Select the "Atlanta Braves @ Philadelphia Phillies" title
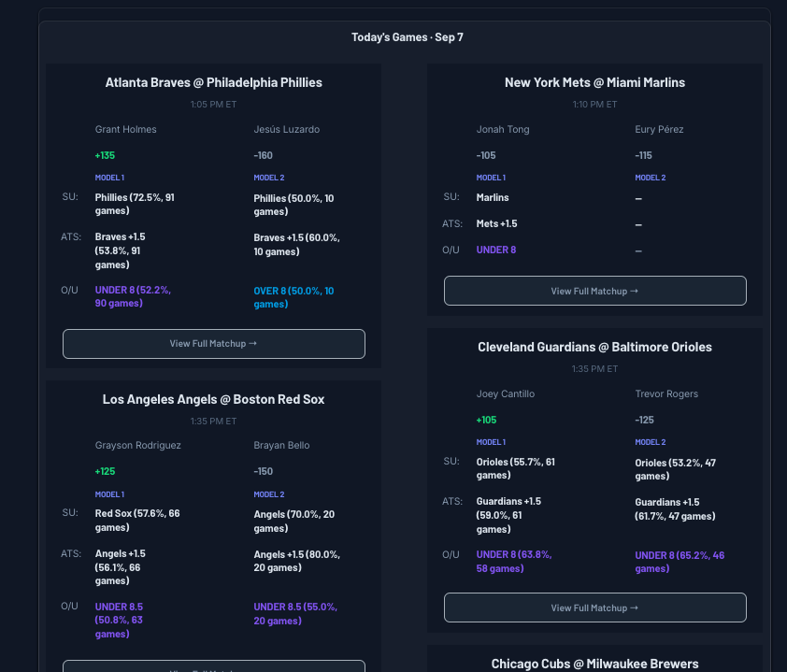 pyautogui.click(x=214, y=82)
